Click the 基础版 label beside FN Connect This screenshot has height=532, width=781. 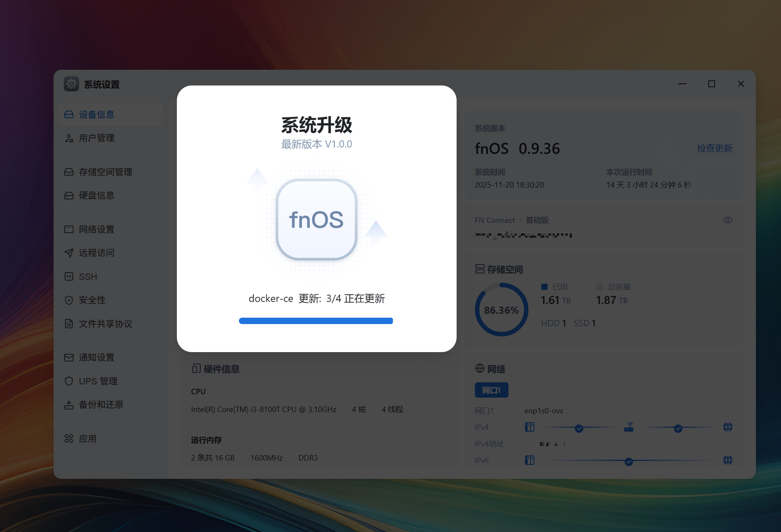click(537, 220)
